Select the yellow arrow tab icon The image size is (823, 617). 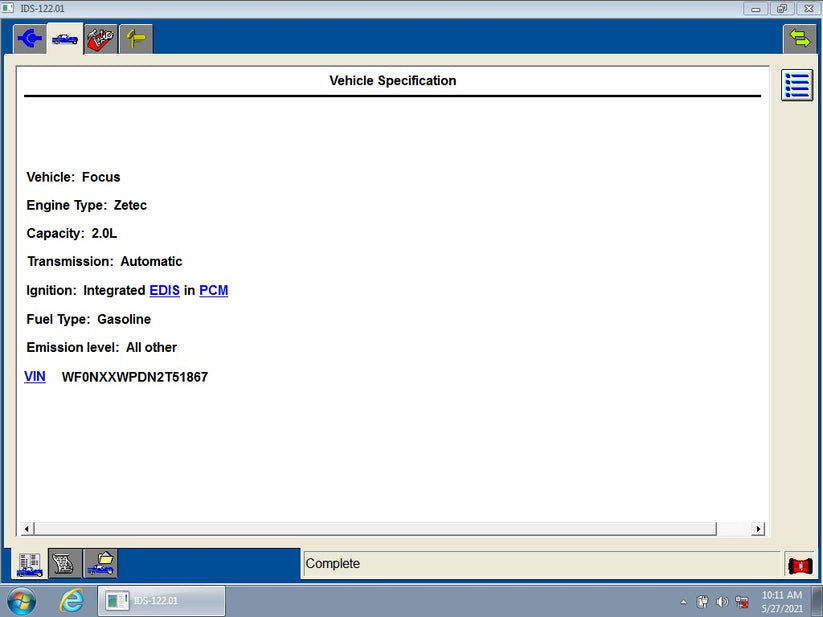tap(135, 38)
